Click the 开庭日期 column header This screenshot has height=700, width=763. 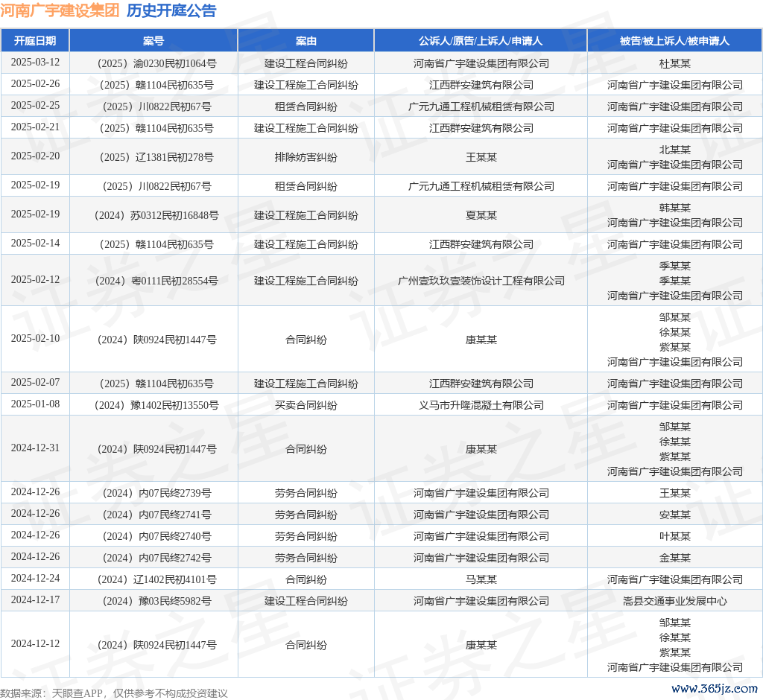pyautogui.click(x=35, y=41)
